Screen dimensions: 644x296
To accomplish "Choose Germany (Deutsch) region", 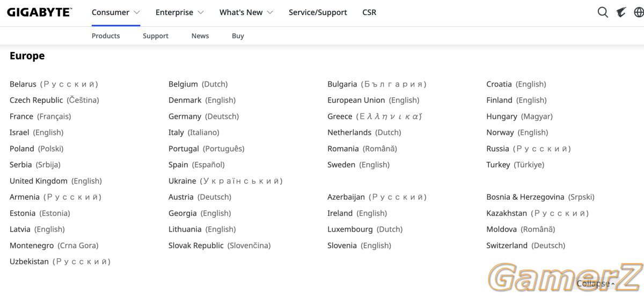I will click(x=204, y=117).
